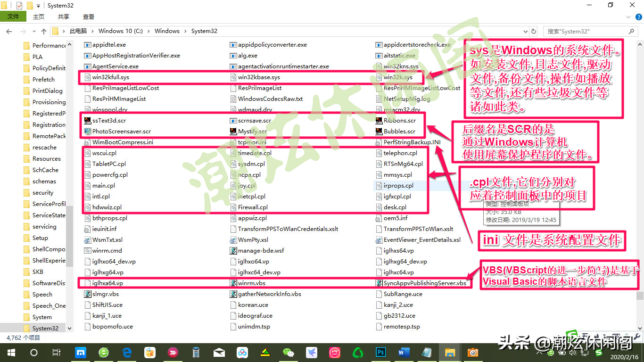Select the file name bopomofo.uce
The height and width of the screenshot is (362, 644).
coord(113,327)
